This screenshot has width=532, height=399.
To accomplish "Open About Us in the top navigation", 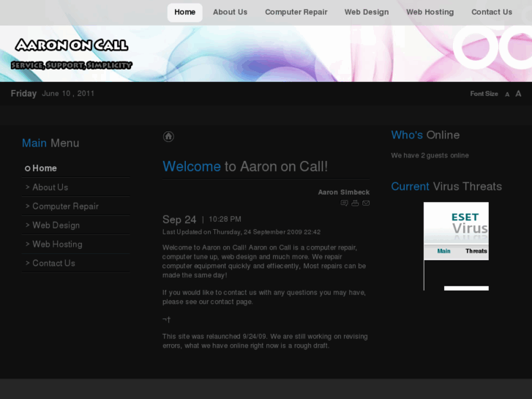I will coord(230,12).
